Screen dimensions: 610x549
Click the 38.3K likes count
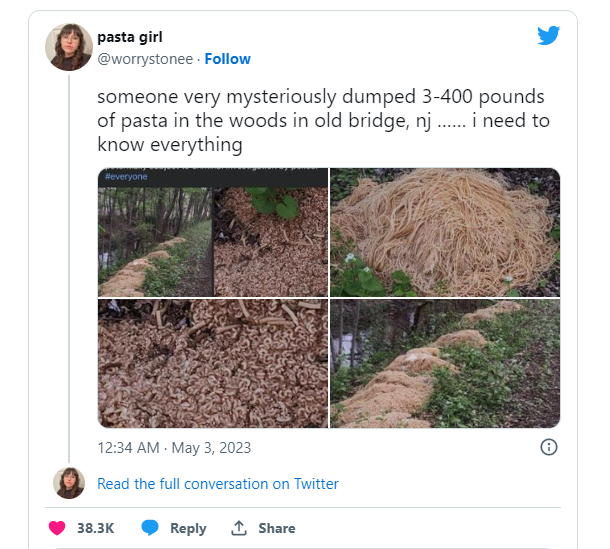pos(95,528)
